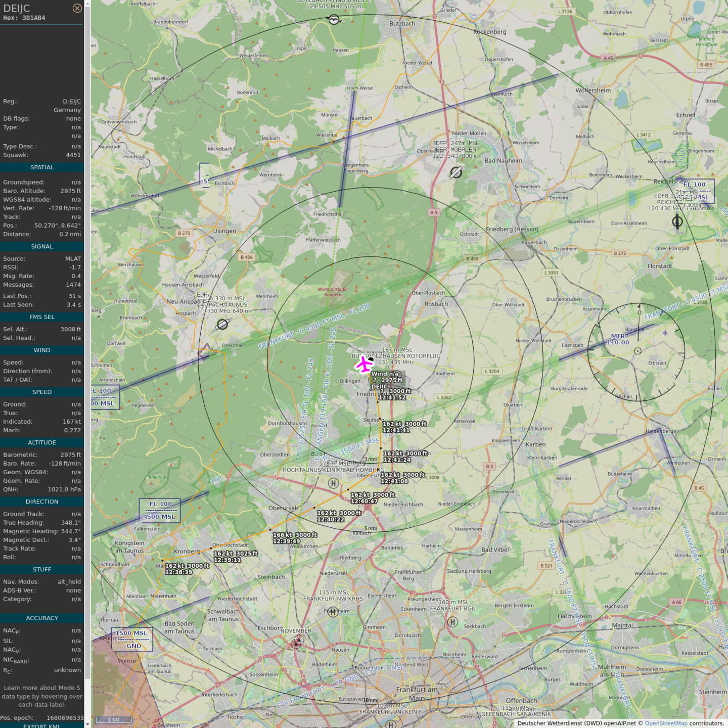Viewport: 728px width, 728px height.
Task: Click the Reichelsheim EDFB airfield icon
Action: 677,221
